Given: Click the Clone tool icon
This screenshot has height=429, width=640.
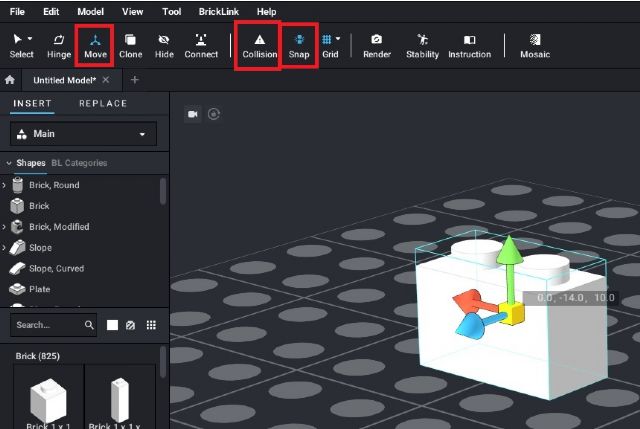Looking at the screenshot, I should (x=130, y=45).
